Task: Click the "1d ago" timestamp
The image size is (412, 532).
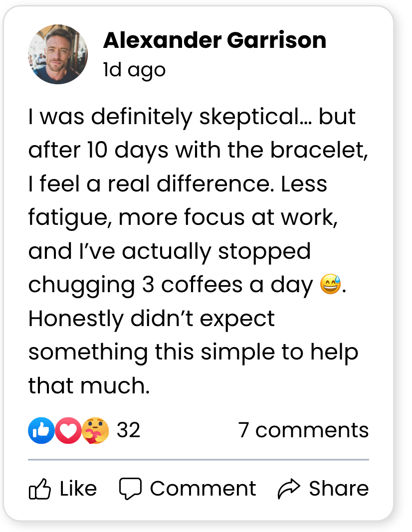Action: (x=134, y=70)
